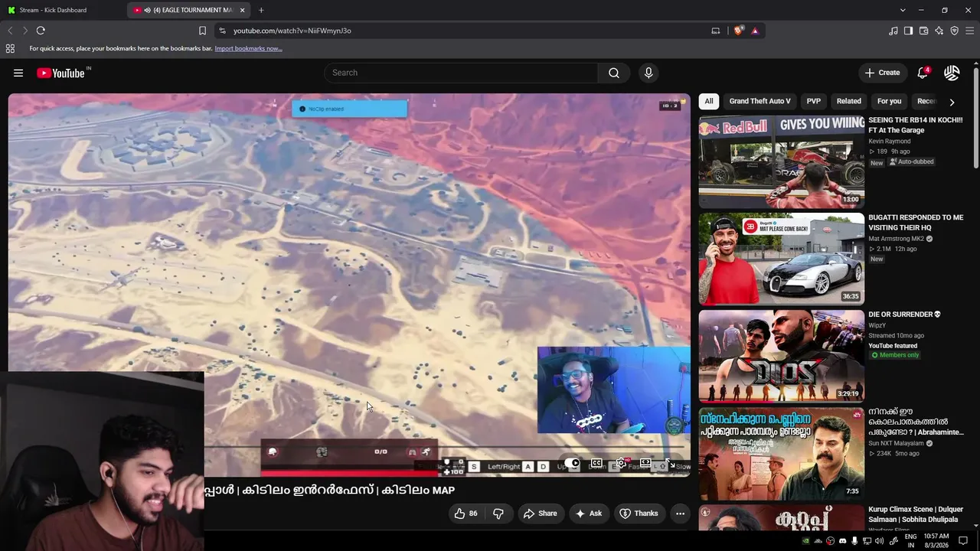Dislike the video with thumbs-down
The width and height of the screenshot is (980, 551).
coord(498,514)
